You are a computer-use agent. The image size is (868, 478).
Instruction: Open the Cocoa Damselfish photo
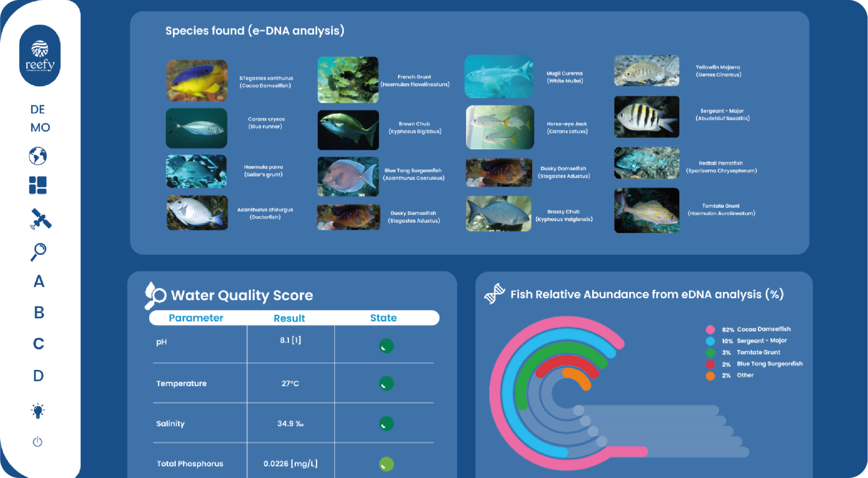[x=197, y=80]
